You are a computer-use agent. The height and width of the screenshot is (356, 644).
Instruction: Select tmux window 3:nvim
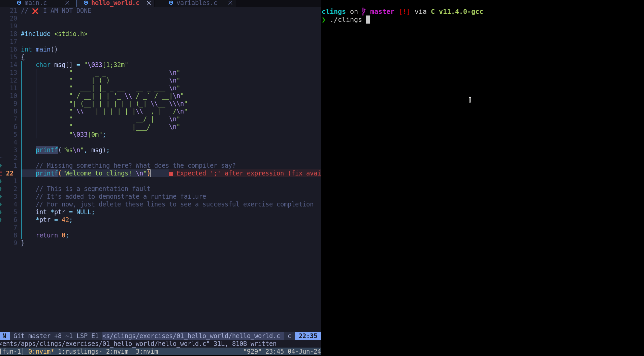(x=147, y=352)
